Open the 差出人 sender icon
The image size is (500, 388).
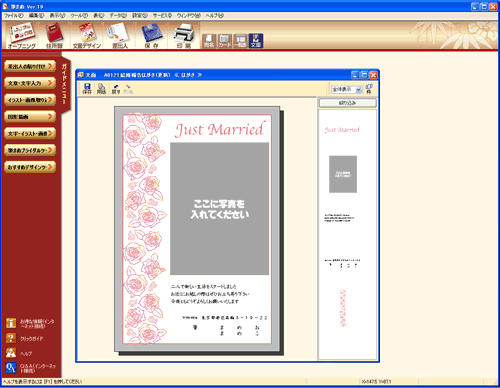(x=119, y=36)
